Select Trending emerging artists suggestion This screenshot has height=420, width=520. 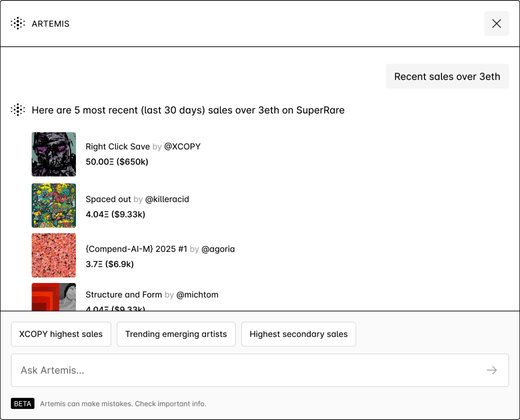176,334
